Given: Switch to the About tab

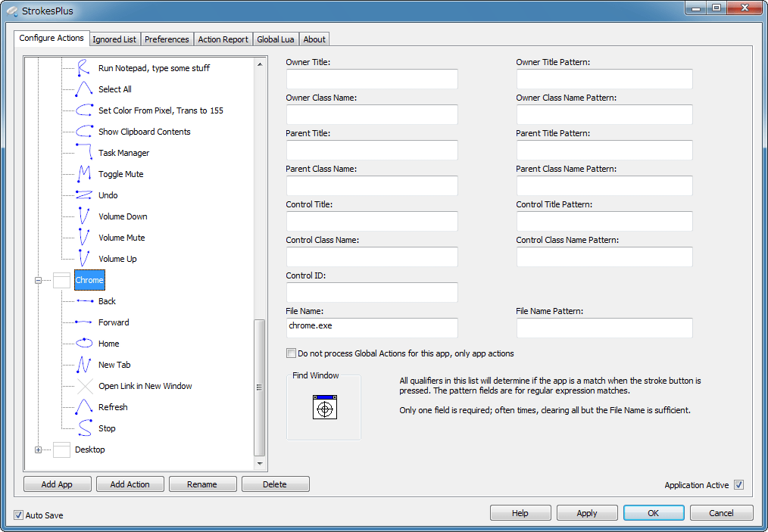Looking at the screenshot, I should (314, 39).
